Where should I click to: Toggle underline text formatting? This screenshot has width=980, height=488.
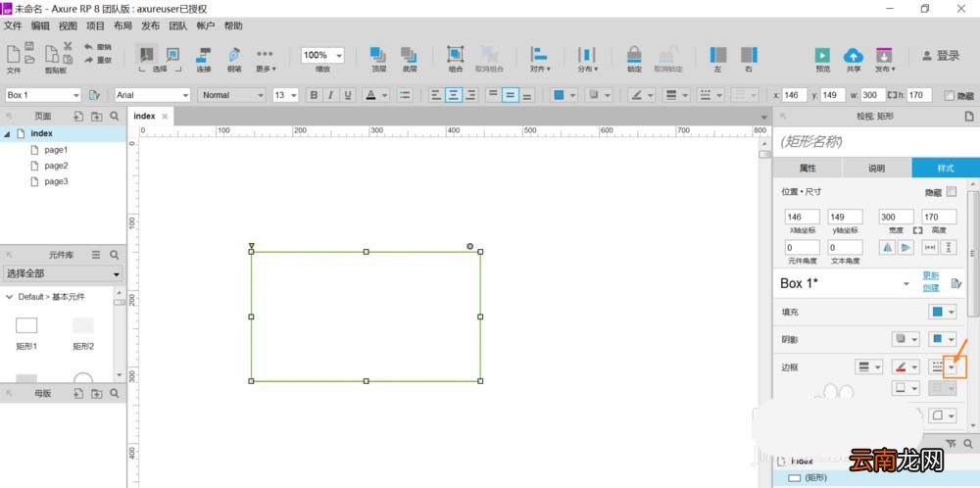coord(348,95)
